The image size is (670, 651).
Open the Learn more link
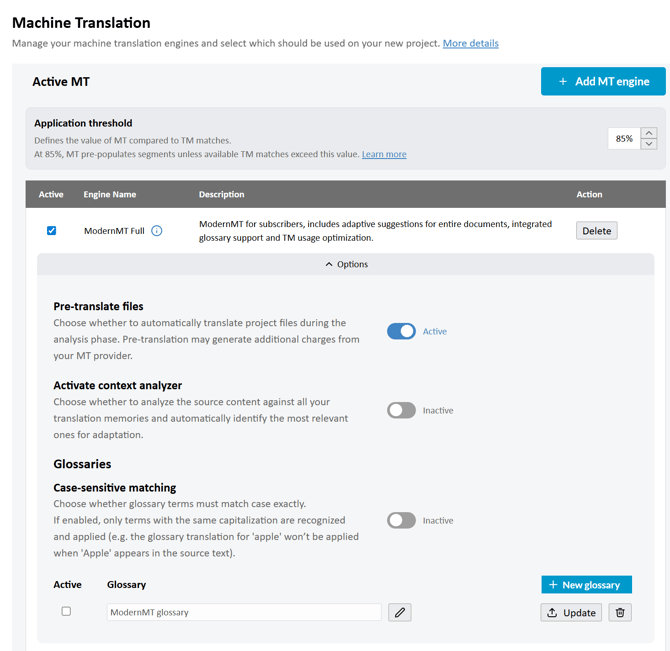click(x=384, y=154)
